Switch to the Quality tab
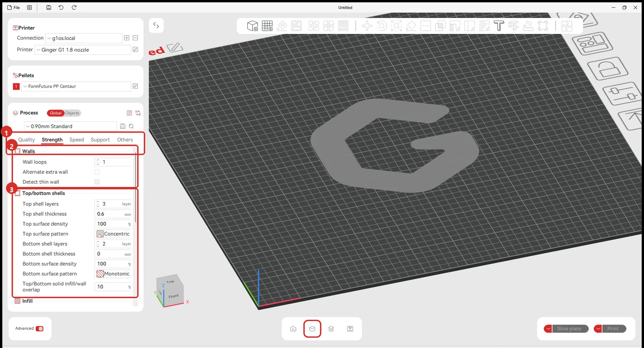 (27, 139)
